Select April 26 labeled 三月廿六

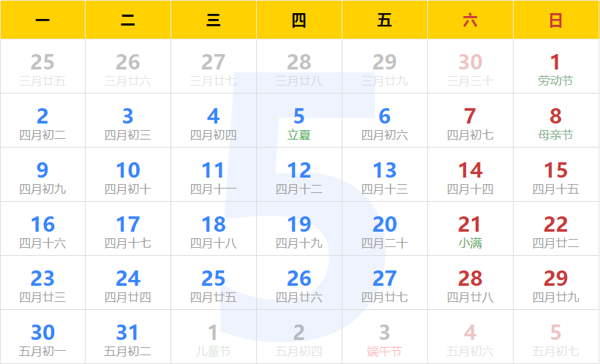[x=128, y=66]
